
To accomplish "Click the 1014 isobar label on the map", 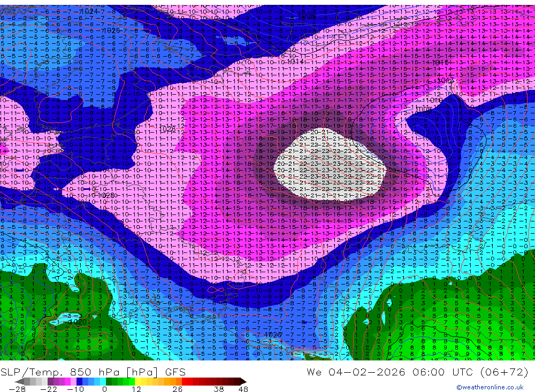I will coord(295,62).
